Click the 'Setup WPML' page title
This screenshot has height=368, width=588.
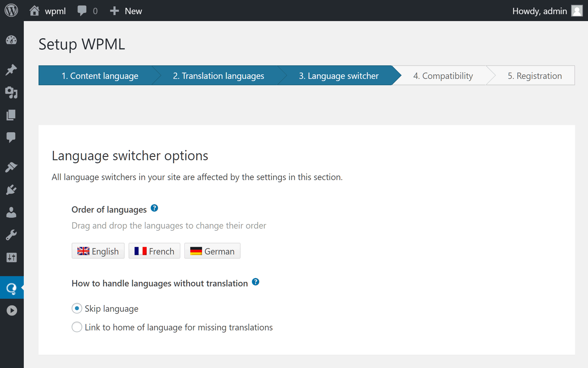click(x=82, y=44)
